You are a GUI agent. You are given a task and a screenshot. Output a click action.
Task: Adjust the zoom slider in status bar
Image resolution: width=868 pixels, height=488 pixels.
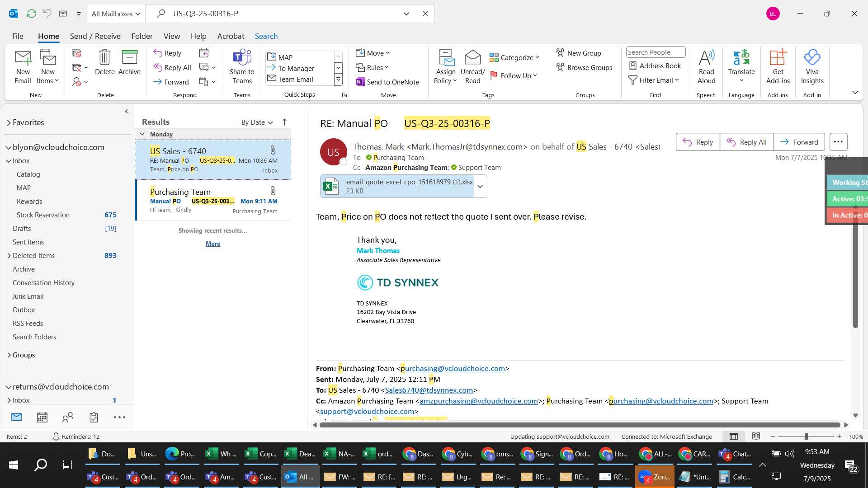tap(806, 436)
